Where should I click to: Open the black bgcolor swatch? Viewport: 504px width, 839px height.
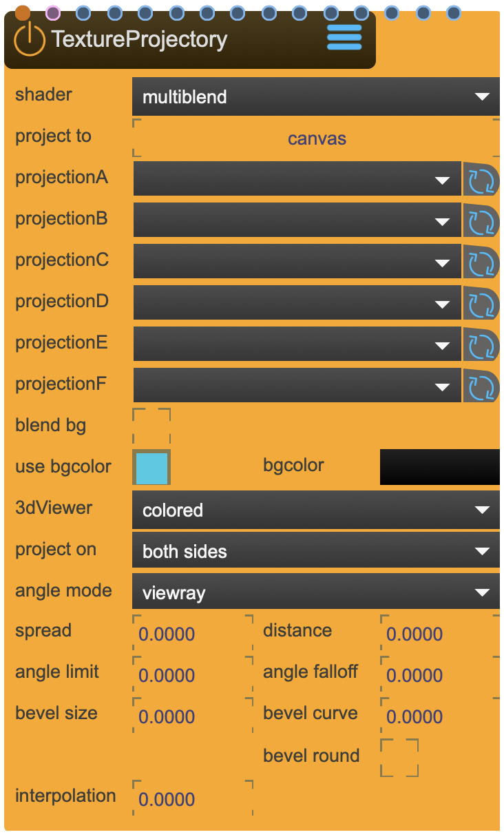pyautogui.click(x=439, y=466)
